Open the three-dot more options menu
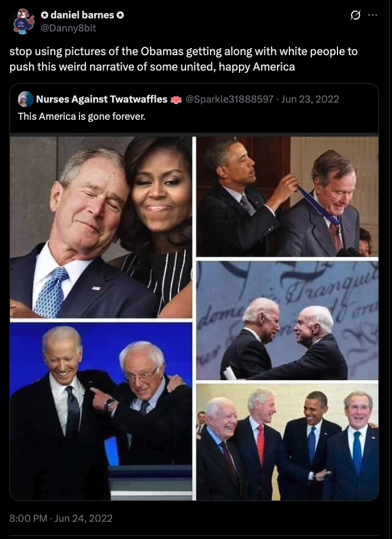Image resolution: width=392 pixels, height=539 pixels. [373, 15]
